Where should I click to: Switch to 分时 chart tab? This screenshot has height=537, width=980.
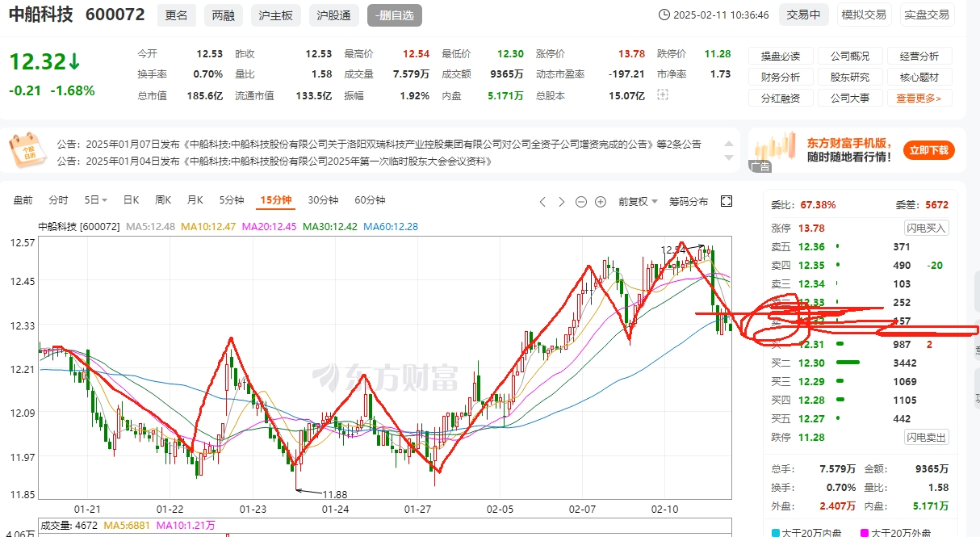click(x=58, y=200)
